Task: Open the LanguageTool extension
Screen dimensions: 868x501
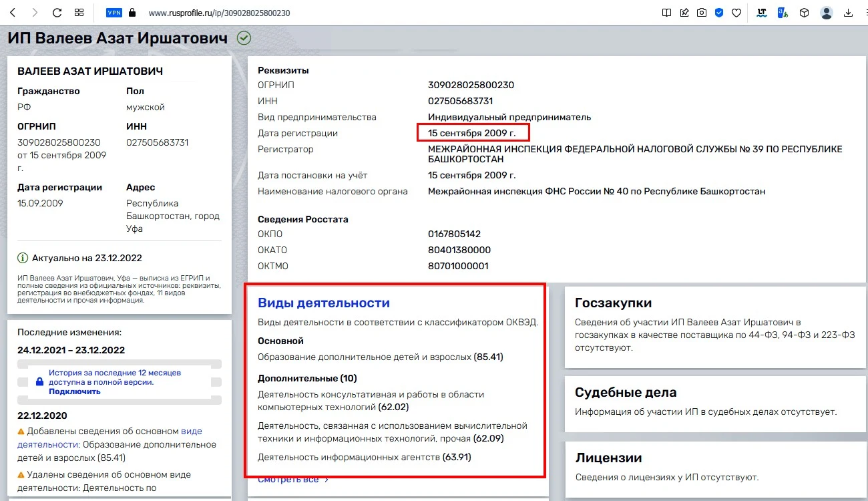Action: click(762, 13)
